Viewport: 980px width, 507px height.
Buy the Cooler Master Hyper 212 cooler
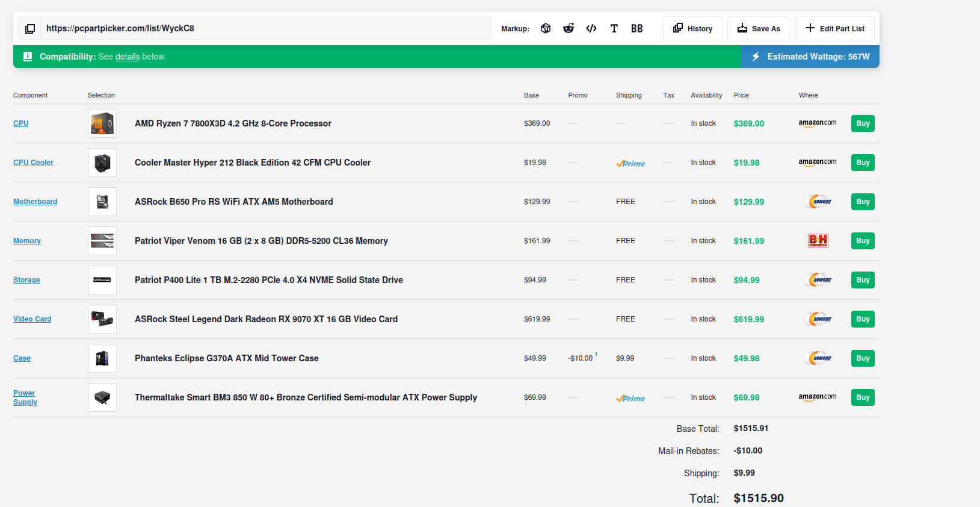point(863,163)
